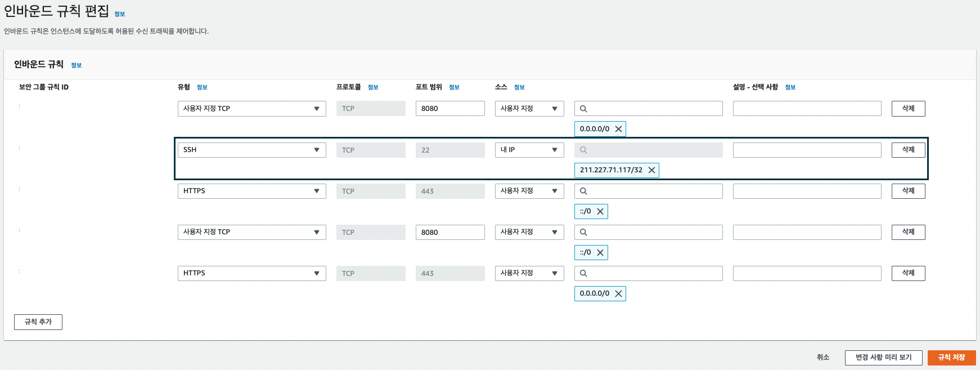
Task: Click the 보안 그룹 규칙 ID column header
Action: 44,87
